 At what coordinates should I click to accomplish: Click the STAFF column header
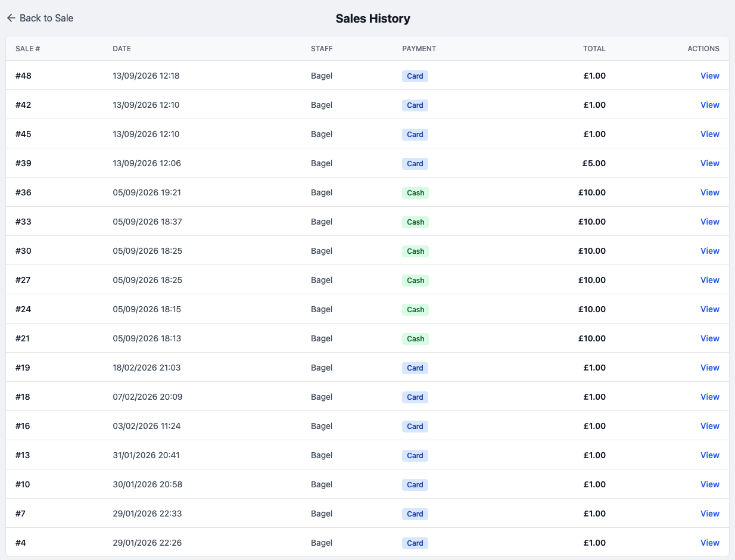point(322,49)
